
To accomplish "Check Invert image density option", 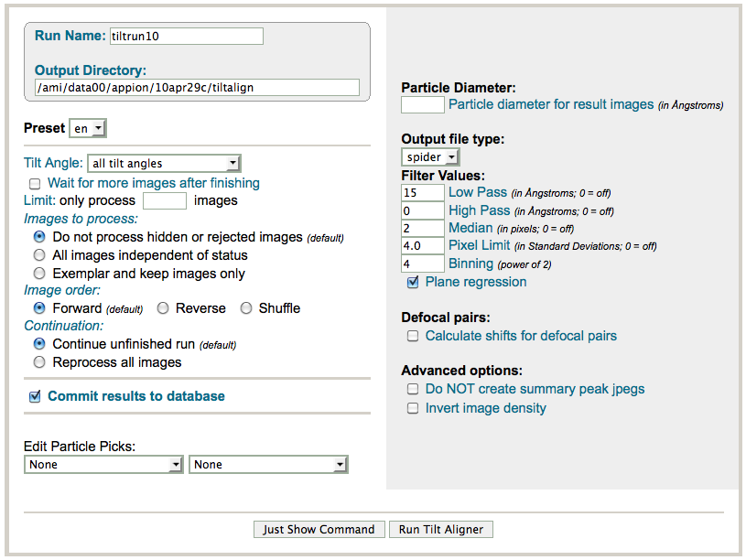I will [413, 408].
